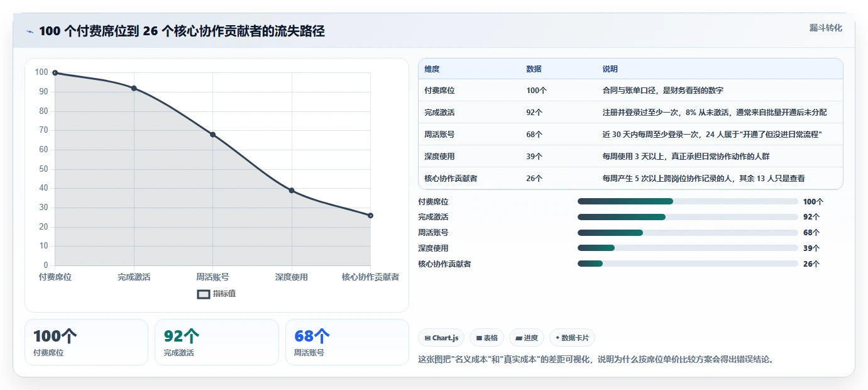Click table row label 深度使用
Viewport: 868px width, 390px height.
tap(439, 157)
